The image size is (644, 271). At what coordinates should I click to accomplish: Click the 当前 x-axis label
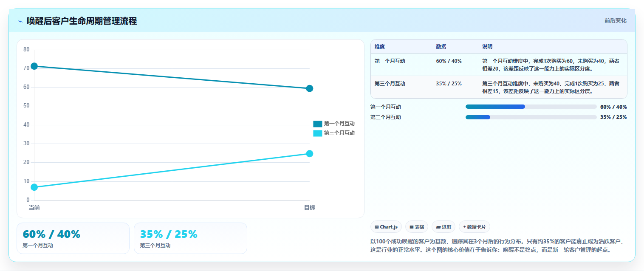34,208
